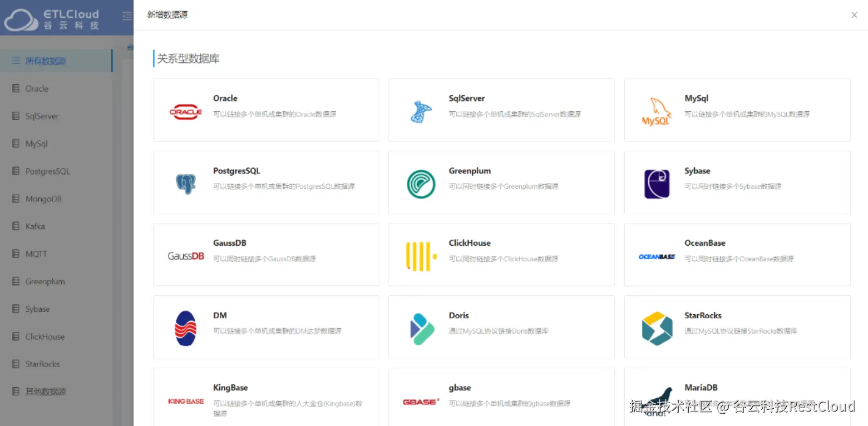Click the GaussDB wordmark logo
The height and width of the screenshot is (426, 868).
point(186,256)
